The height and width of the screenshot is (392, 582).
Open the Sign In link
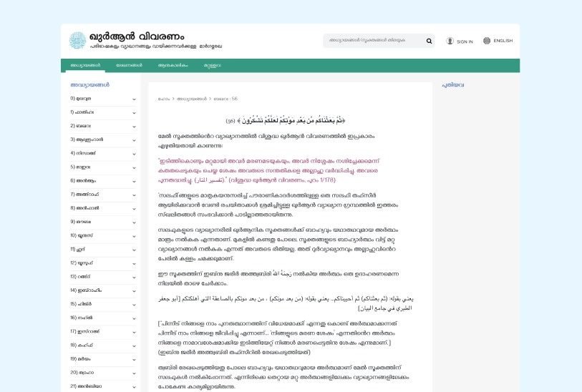(x=465, y=41)
